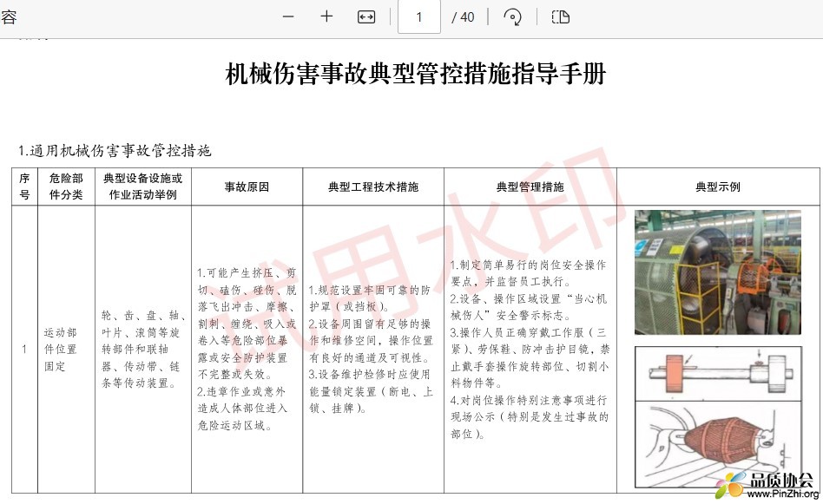Click the text 3.设备维护检修时应使用

pyautogui.click(x=370, y=375)
